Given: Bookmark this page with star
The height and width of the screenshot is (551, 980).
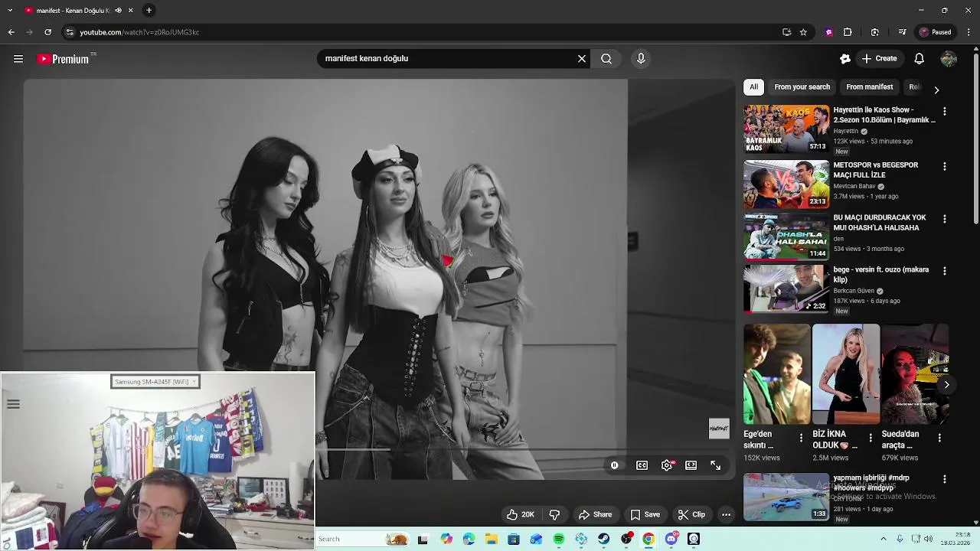Looking at the screenshot, I should [803, 32].
